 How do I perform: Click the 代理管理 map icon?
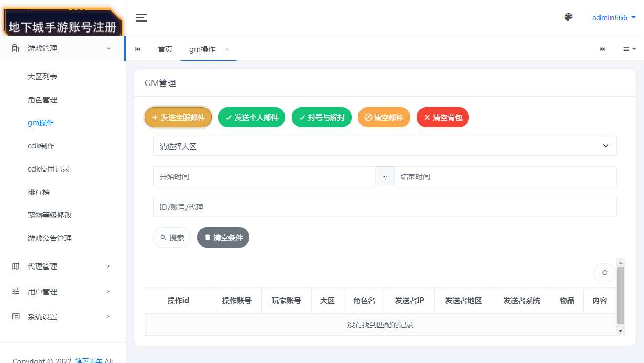click(x=15, y=266)
